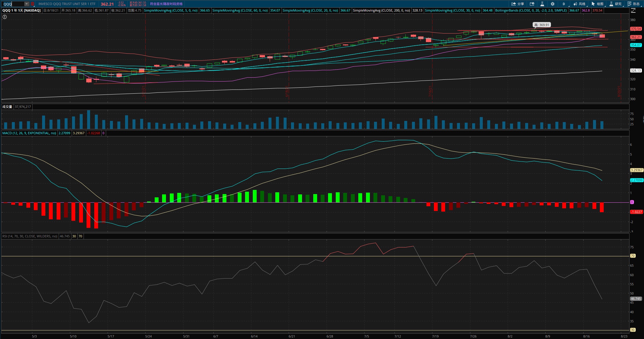
Task: Expand the QQQ symbol dropdown arrow
Action: (26, 4)
